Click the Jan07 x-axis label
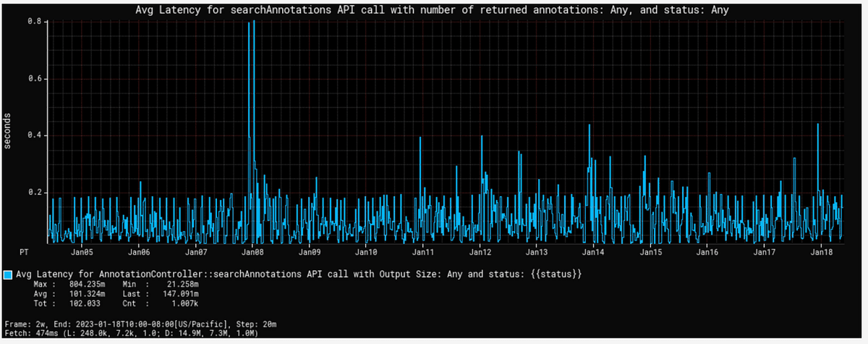Viewport: 868px width, 344px height. (195, 252)
